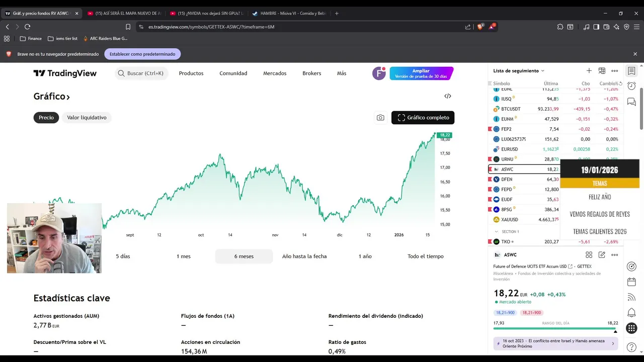Bookmark this page in address bar
The height and width of the screenshot is (362, 644).
(x=128, y=27)
